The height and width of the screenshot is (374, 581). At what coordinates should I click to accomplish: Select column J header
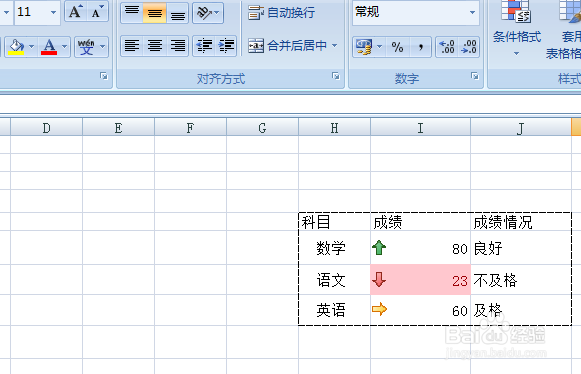tap(521, 128)
